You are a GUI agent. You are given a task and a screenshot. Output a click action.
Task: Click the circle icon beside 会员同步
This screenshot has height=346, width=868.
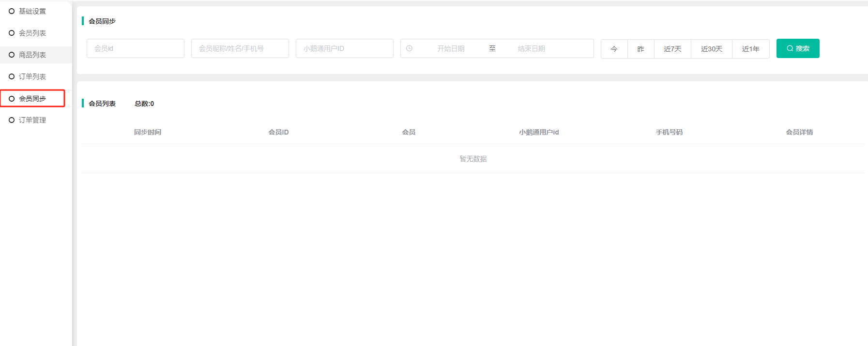12,98
